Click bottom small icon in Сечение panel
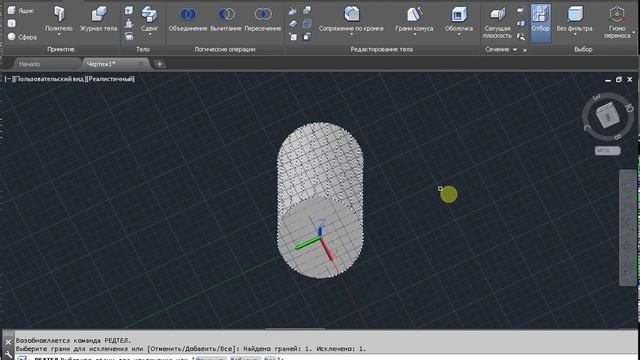The image size is (640, 360). click(x=520, y=37)
